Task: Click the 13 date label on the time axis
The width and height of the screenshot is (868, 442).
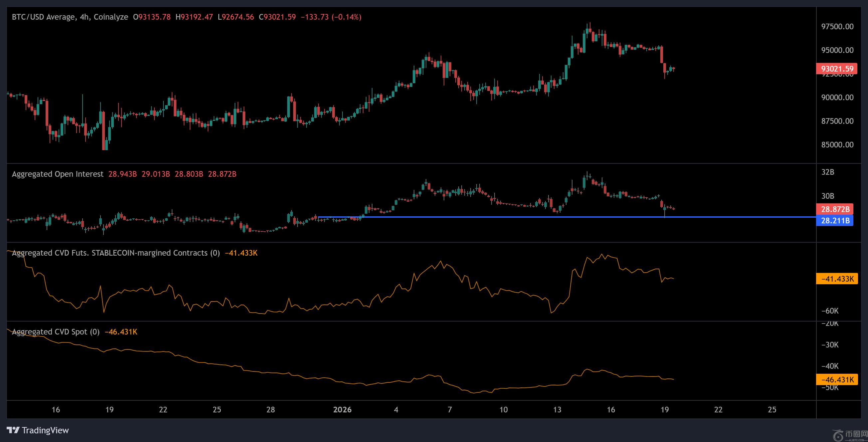Action: [x=557, y=410]
